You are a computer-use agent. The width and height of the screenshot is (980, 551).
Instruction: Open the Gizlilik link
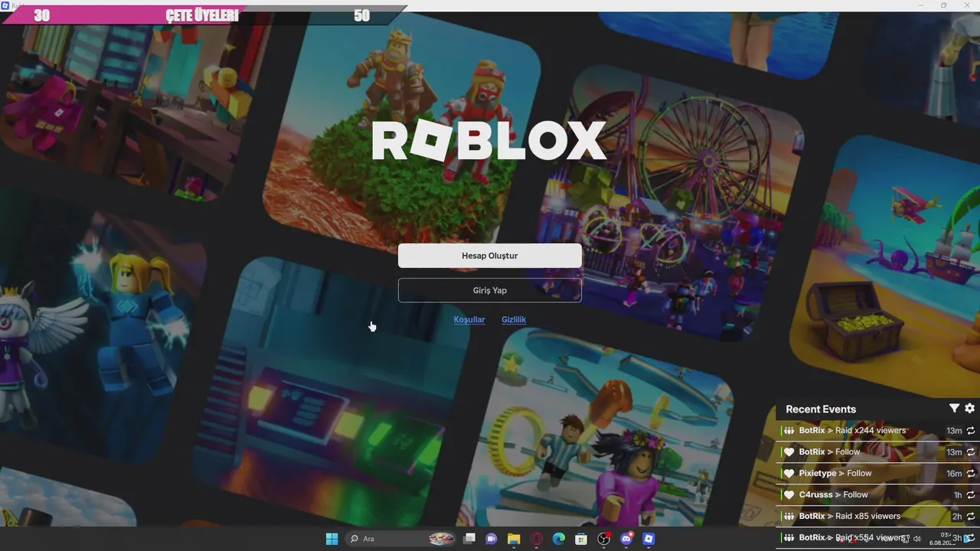click(x=514, y=320)
